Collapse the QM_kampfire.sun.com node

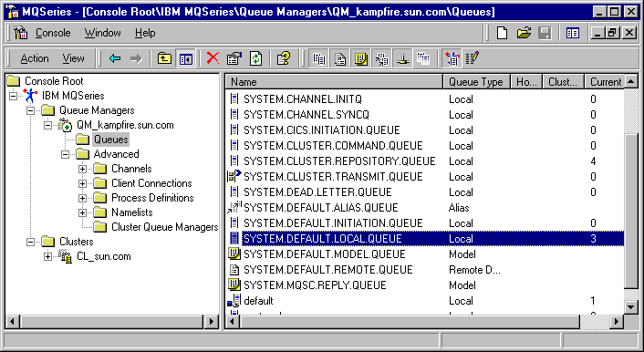click(48, 125)
